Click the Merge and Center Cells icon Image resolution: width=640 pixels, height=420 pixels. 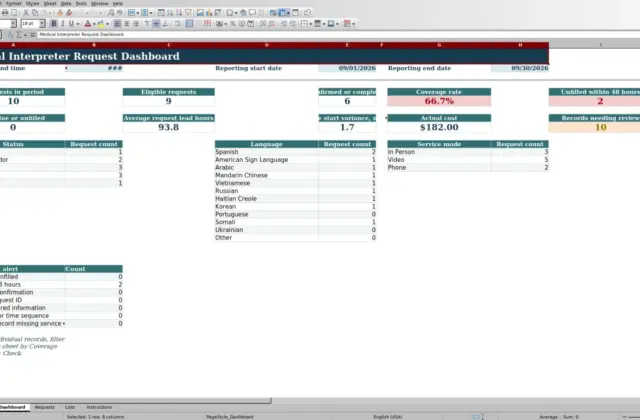tap(189, 24)
